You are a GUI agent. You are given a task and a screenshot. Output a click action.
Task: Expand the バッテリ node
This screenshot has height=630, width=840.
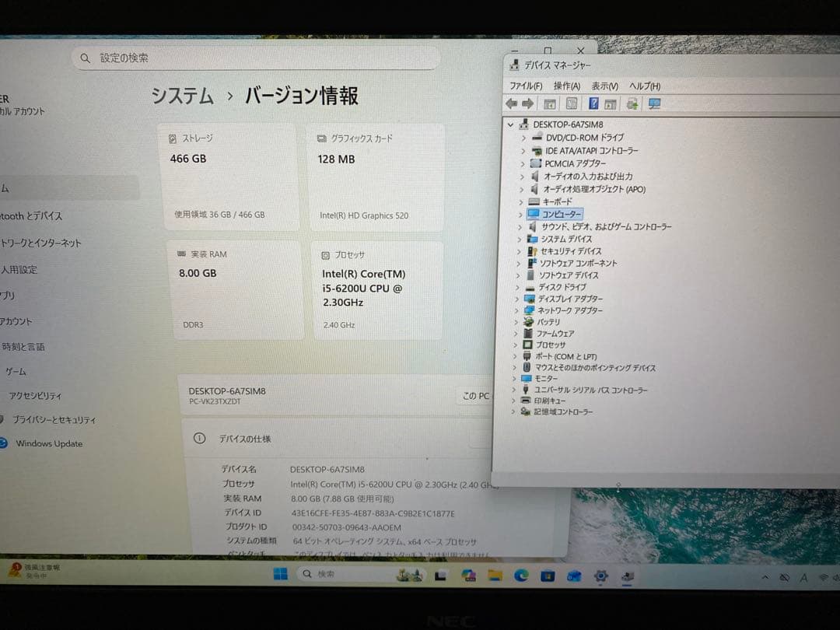[516, 322]
